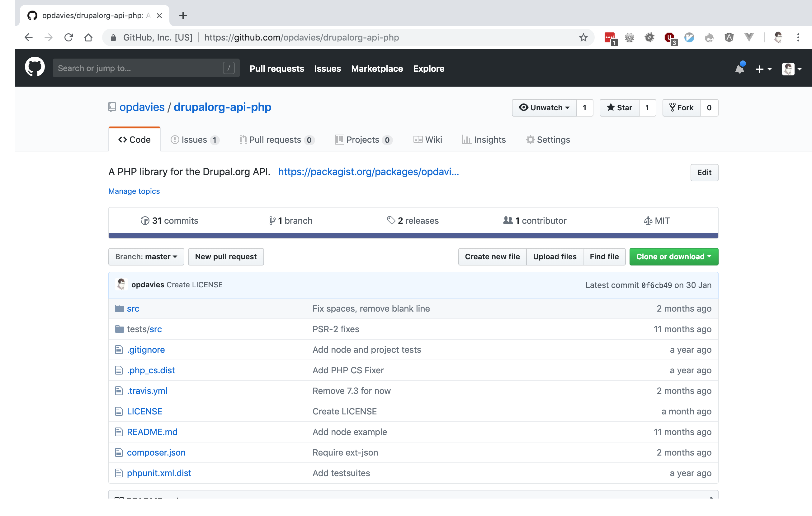Open the Issues repository tab
Image resolution: width=812 pixels, height=516 pixels.
click(194, 140)
